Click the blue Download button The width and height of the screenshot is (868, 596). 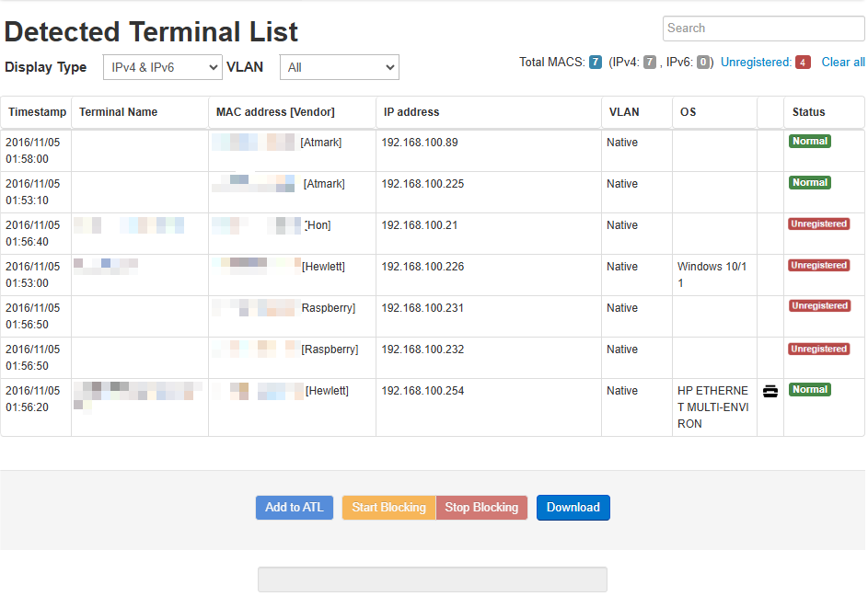[x=573, y=508]
